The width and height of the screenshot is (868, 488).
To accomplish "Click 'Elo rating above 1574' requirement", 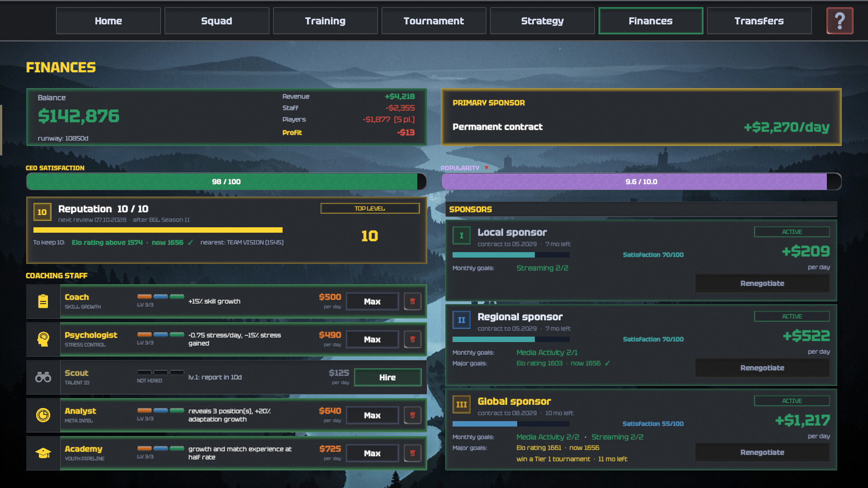I will click(x=107, y=243).
